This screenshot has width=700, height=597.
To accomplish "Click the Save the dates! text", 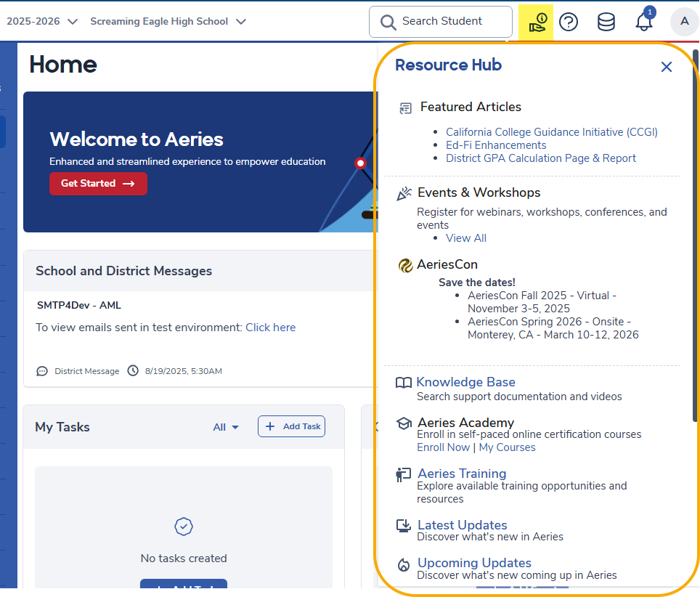I will pyautogui.click(x=477, y=283).
